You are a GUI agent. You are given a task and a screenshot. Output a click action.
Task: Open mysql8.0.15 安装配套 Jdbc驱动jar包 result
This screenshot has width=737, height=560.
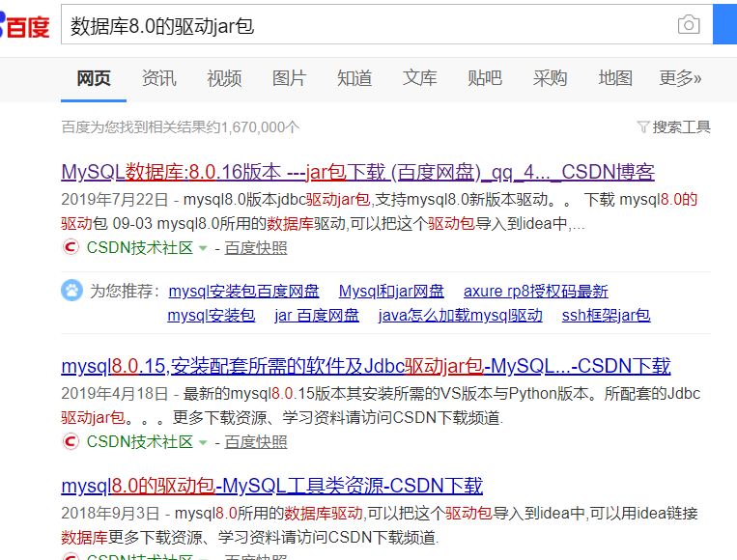coord(366,366)
